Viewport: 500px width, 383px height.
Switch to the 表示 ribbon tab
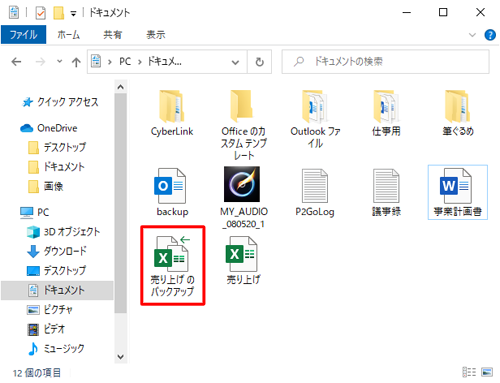click(x=156, y=35)
